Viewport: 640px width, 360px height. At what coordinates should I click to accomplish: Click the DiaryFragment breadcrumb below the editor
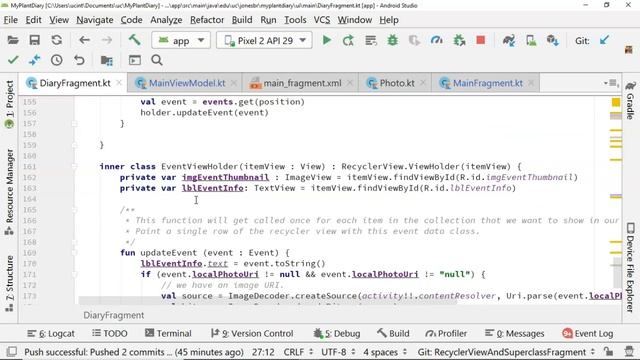tap(113, 315)
